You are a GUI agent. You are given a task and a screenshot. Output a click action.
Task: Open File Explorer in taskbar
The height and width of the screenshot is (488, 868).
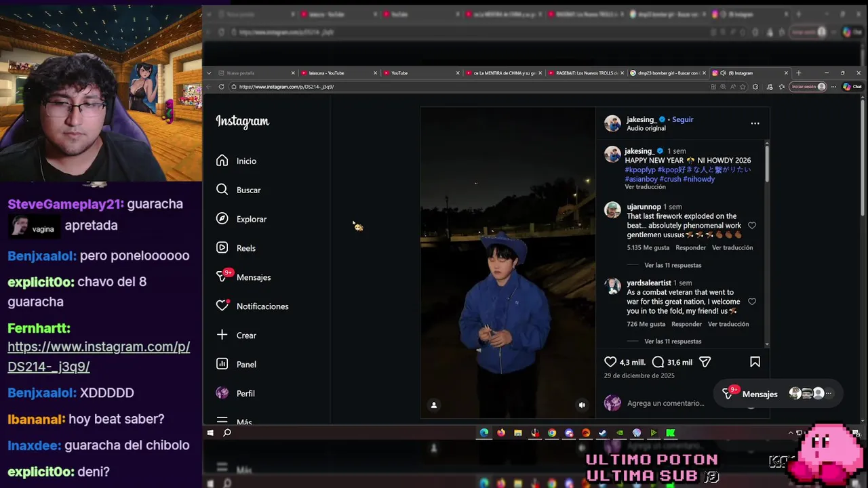(518, 432)
